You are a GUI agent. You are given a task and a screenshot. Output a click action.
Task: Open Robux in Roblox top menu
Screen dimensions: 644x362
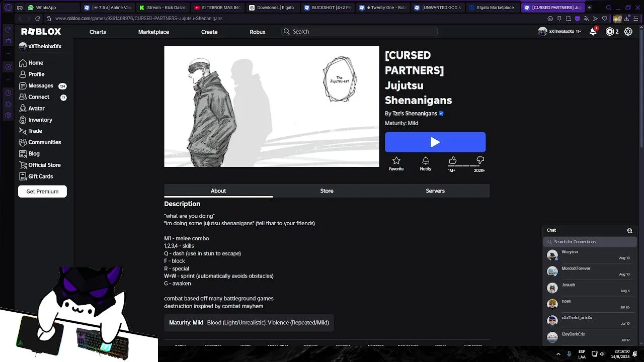[x=258, y=32]
